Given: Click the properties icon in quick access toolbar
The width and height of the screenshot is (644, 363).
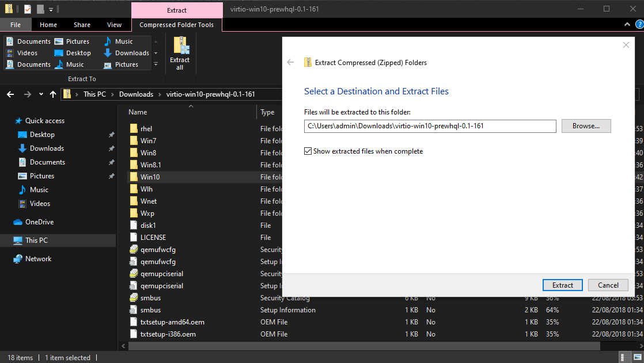Looking at the screenshot, I should [x=28, y=9].
